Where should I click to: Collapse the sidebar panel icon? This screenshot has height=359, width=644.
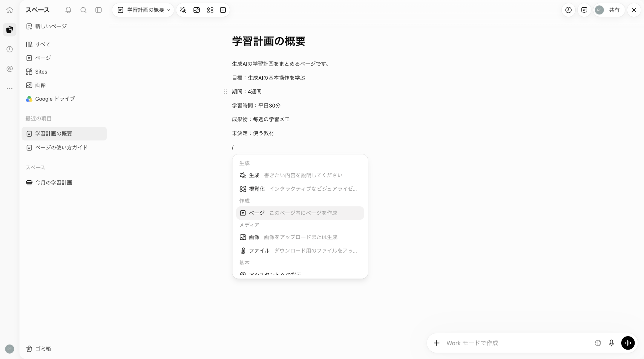99,10
